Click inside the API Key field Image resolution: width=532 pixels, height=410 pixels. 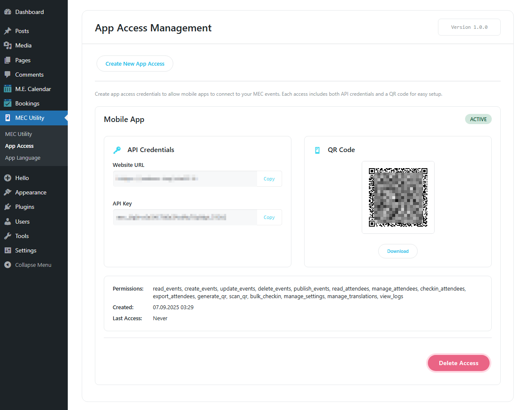pos(185,217)
